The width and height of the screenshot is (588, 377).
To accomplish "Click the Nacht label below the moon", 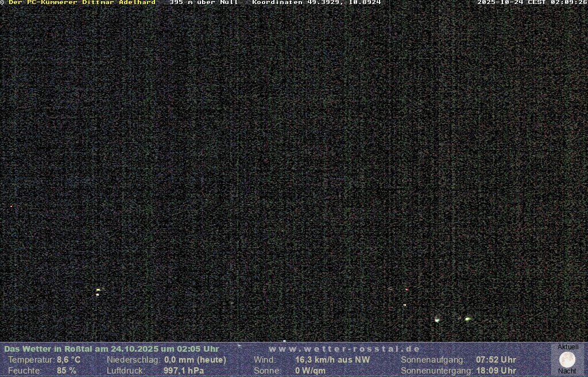I will [567, 371].
